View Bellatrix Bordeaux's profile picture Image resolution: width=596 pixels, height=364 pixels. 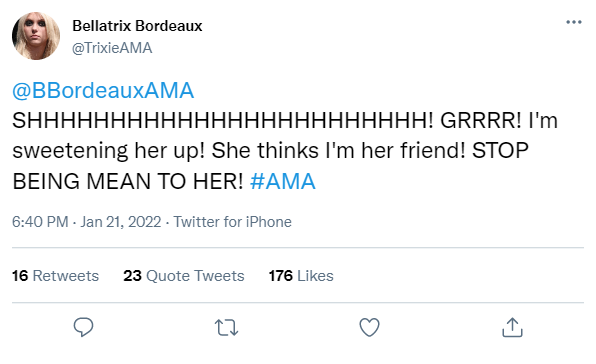pos(36,36)
